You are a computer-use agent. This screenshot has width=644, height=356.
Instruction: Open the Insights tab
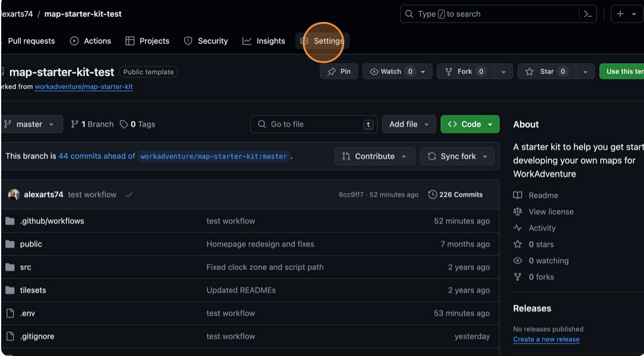tap(264, 41)
